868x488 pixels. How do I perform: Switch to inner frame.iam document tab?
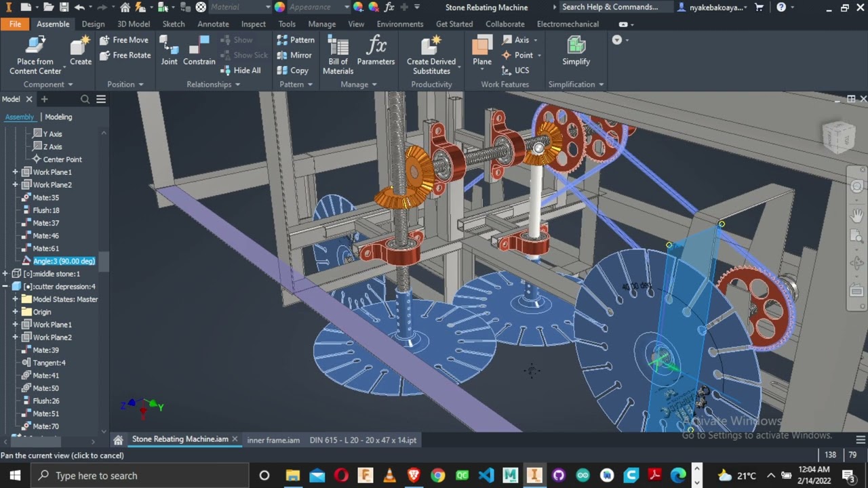273,440
